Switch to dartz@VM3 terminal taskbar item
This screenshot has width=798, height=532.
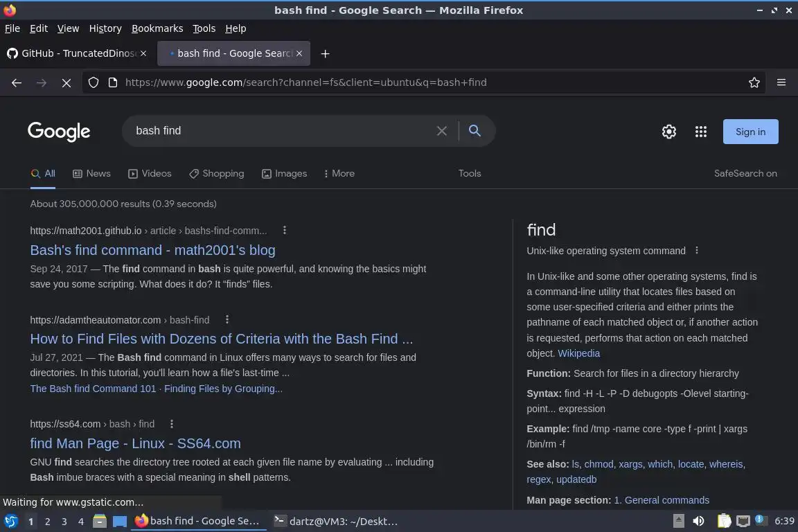[x=336, y=522]
